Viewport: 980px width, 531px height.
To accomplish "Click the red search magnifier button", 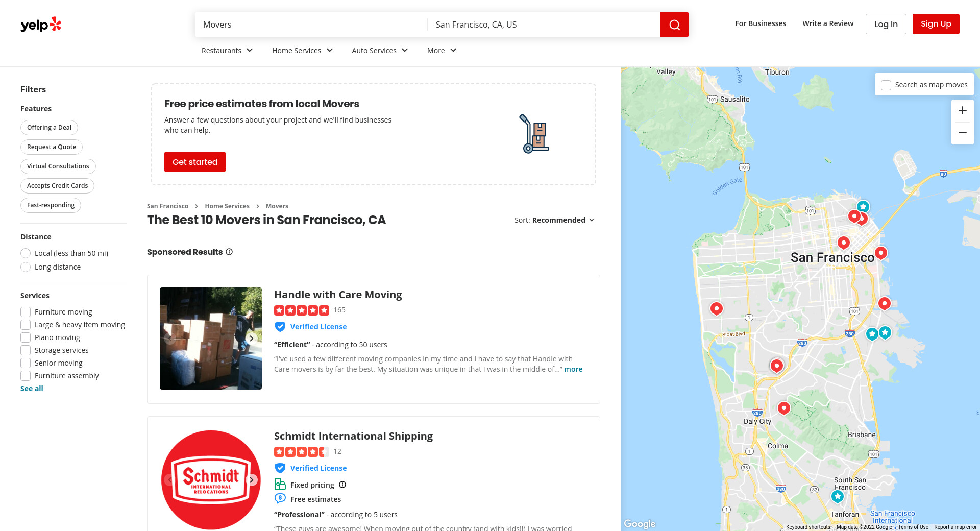I will pyautogui.click(x=674, y=25).
